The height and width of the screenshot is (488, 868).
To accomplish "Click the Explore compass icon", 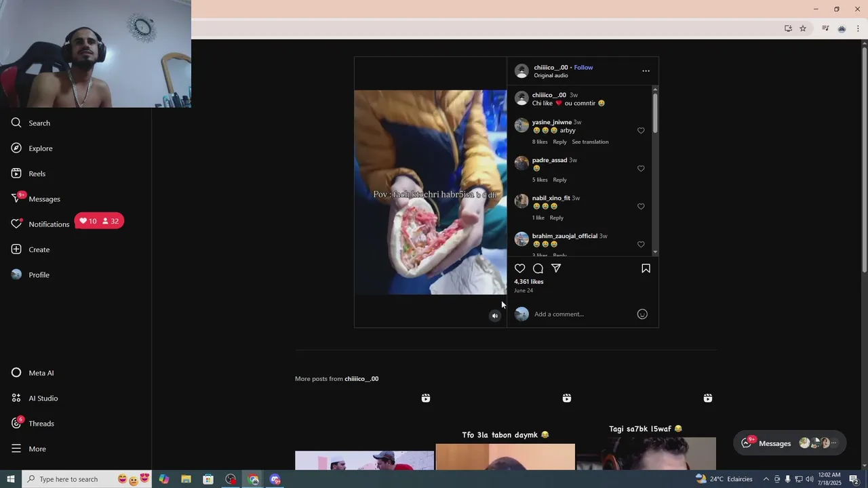I will click(x=16, y=148).
